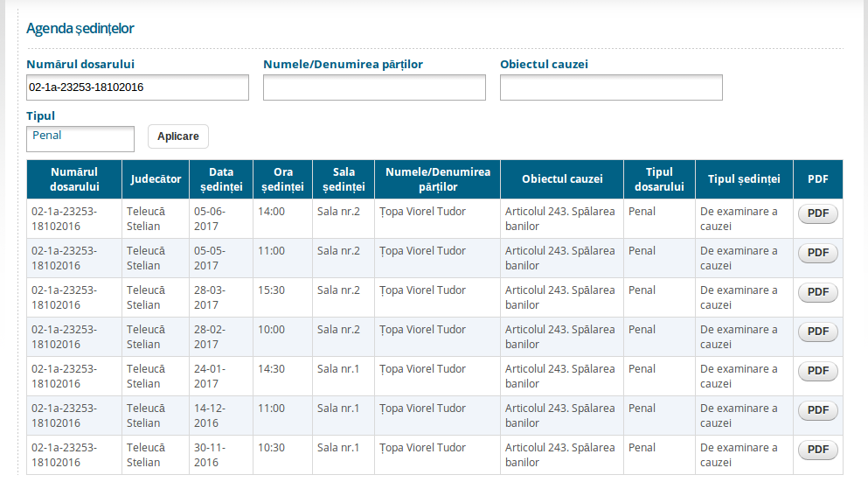868x482 pixels.
Task: Open PDF for the 05-05-2017 hearing
Action: pos(817,253)
